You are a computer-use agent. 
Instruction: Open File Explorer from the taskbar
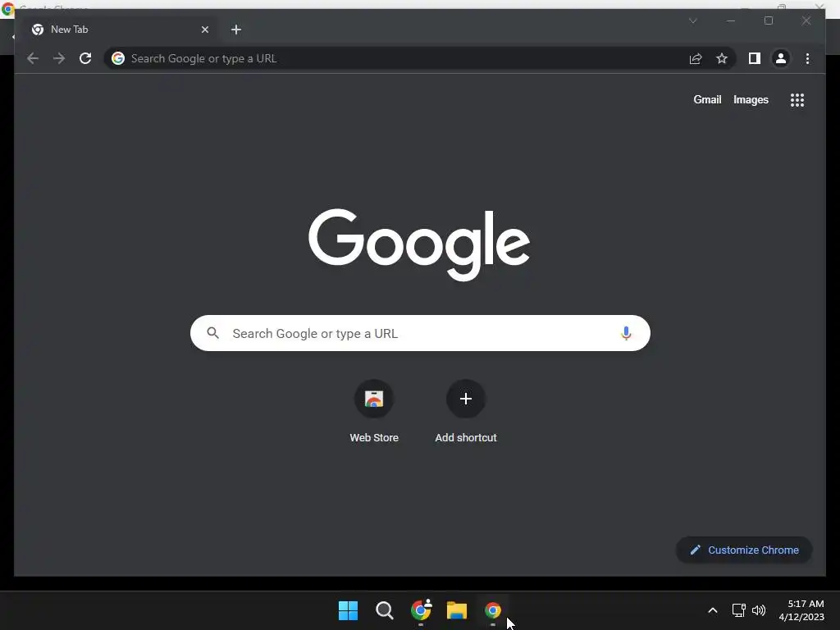(457, 610)
